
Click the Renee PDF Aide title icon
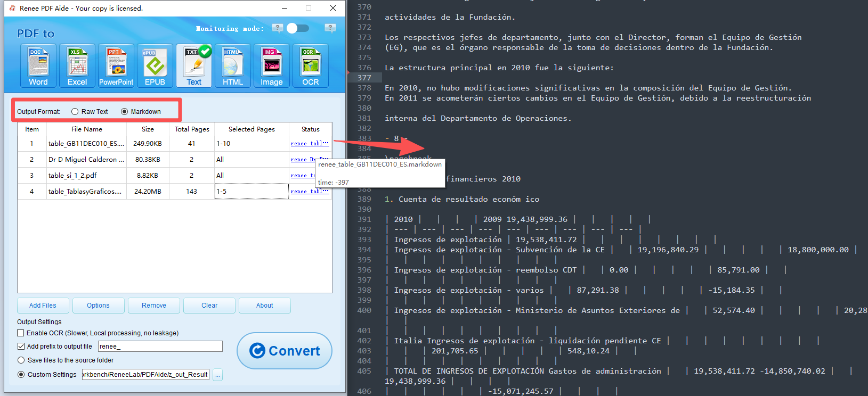pyautogui.click(x=12, y=8)
